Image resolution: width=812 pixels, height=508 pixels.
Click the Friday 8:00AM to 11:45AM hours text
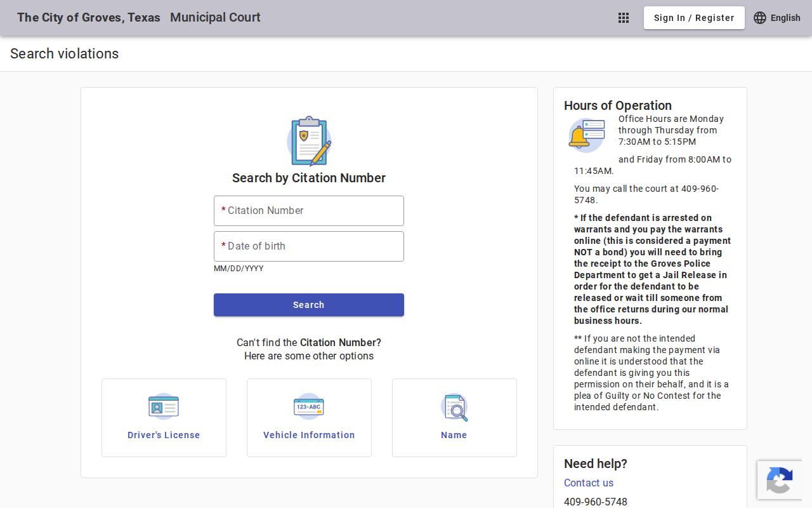[x=653, y=165]
